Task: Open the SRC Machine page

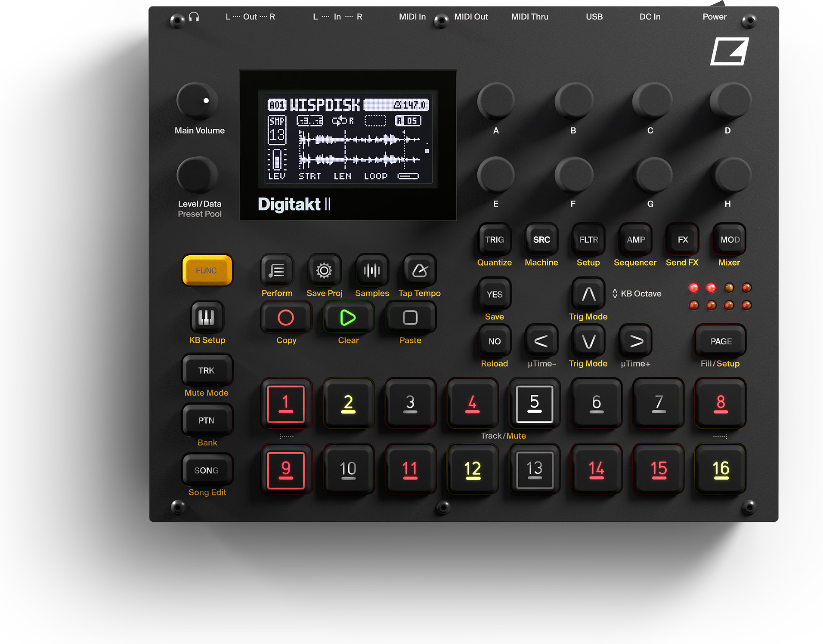Action: [541, 240]
